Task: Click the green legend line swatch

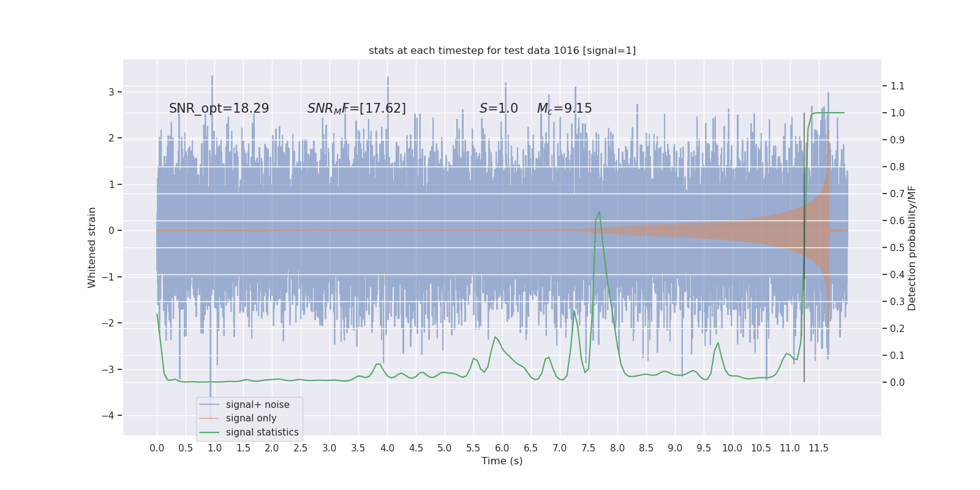Action: 209,432
